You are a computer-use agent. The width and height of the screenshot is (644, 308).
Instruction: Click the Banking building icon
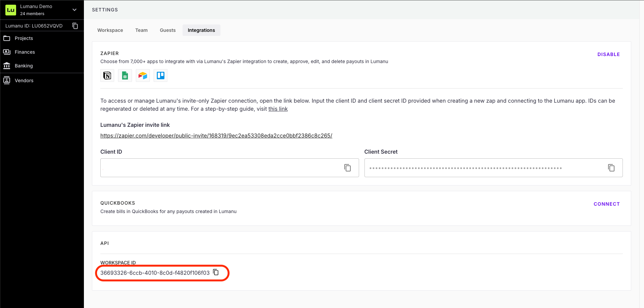pyautogui.click(x=7, y=66)
